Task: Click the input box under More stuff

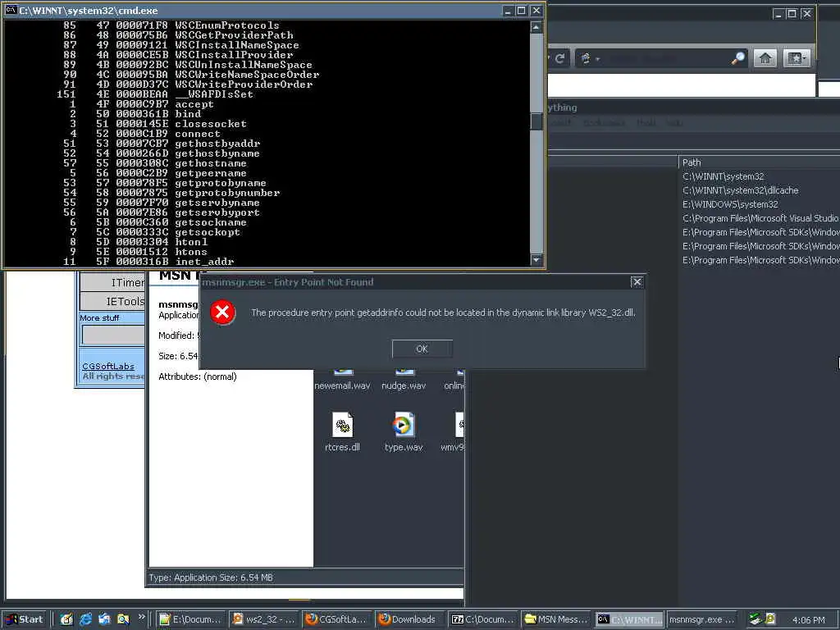Action: pyautogui.click(x=113, y=335)
